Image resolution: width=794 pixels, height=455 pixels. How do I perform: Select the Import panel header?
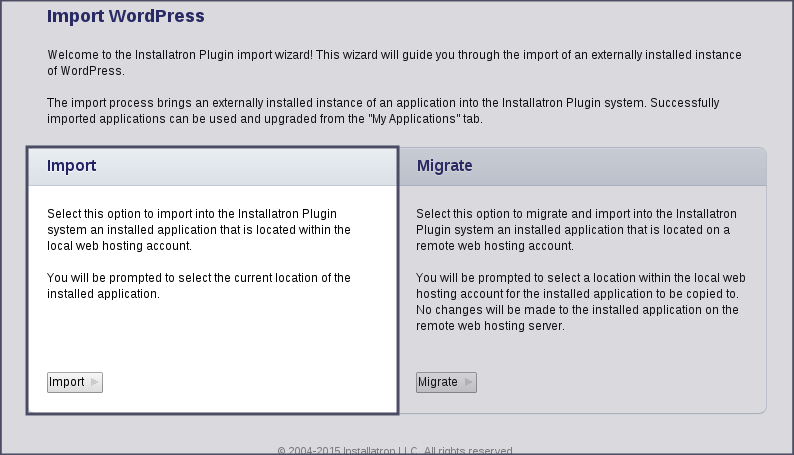coord(212,166)
